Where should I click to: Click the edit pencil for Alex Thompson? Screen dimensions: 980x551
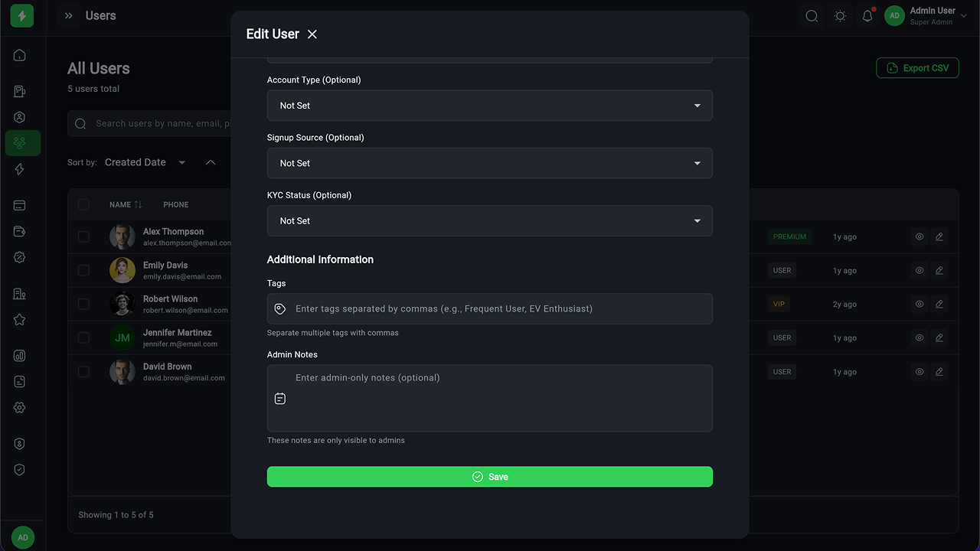(x=939, y=236)
